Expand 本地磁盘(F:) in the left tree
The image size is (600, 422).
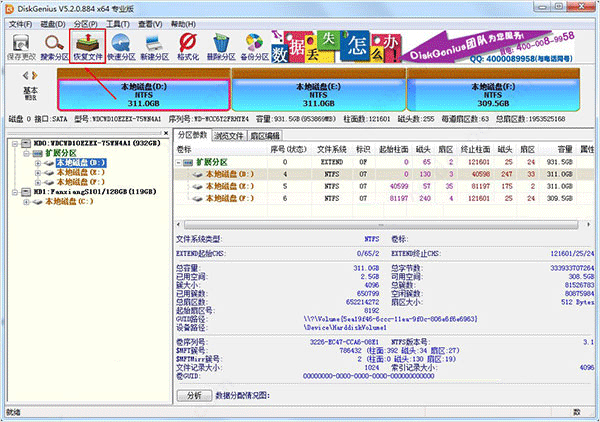tap(38, 182)
